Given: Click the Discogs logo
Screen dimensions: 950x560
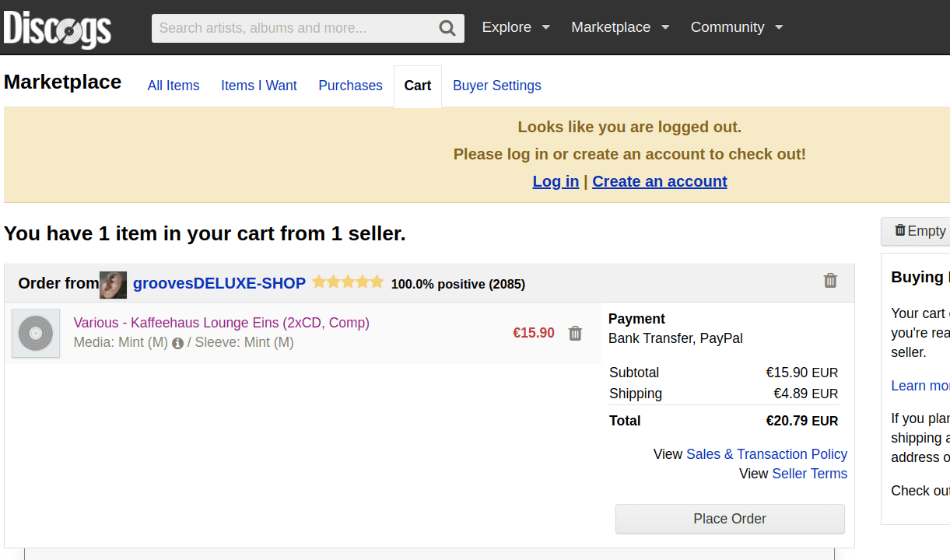Looking at the screenshot, I should (58, 29).
